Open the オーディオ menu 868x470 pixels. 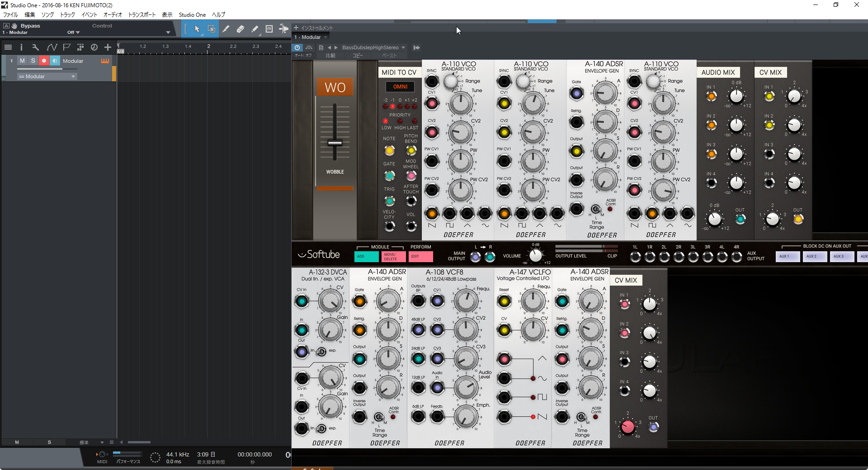[x=113, y=14]
